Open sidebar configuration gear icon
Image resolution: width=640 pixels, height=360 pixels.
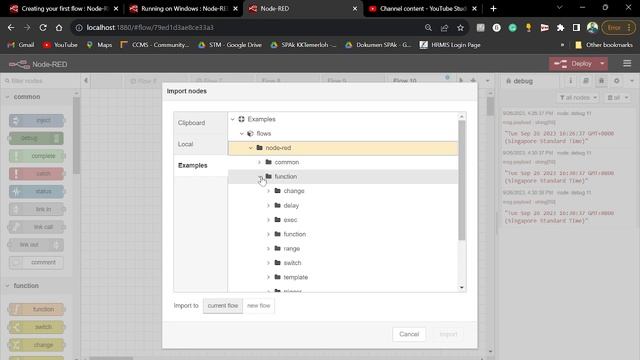click(617, 81)
